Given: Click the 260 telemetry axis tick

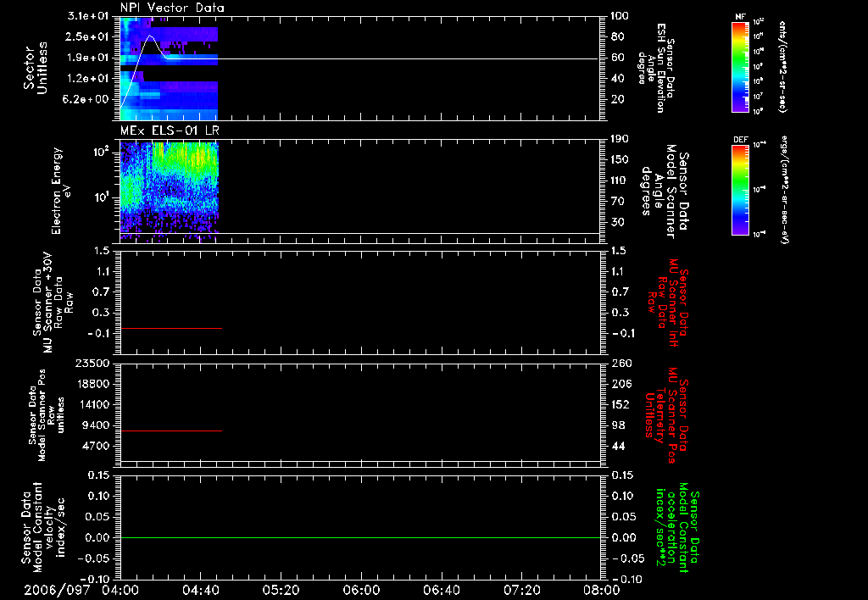Looking at the screenshot, I should 621,363.
